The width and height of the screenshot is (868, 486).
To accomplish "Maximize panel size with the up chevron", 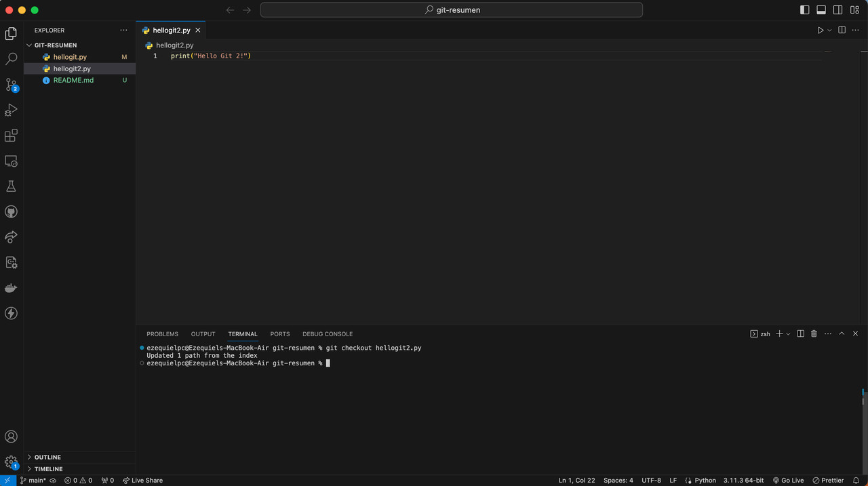I will [x=842, y=334].
